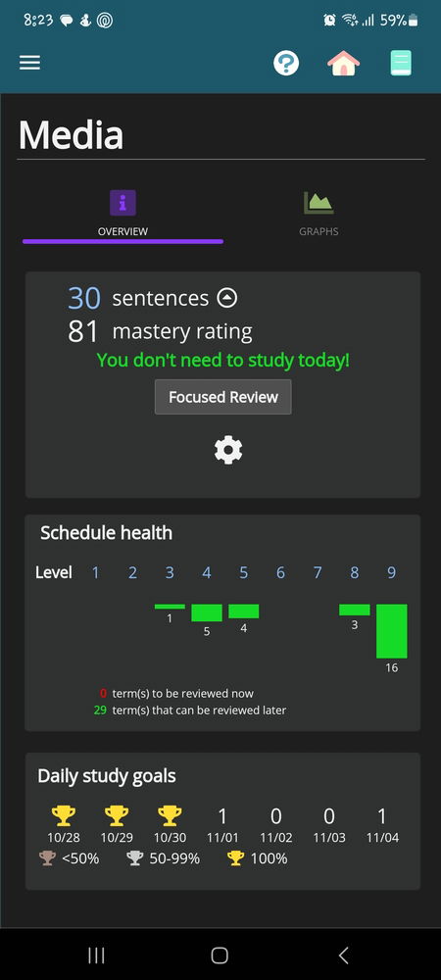Image resolution: width=441 pixels, height=980 pixels.
Task: Start a Focused Review
Action: click(223, 397)
